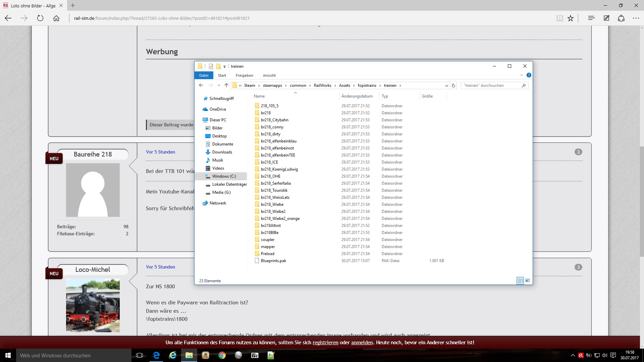
Task: Open the Freigeben ribbon tab
Action: coord(244,75)
